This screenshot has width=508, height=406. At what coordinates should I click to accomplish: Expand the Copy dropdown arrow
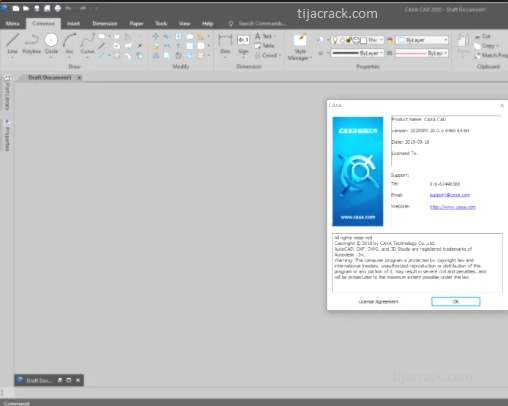pos(497,46)
